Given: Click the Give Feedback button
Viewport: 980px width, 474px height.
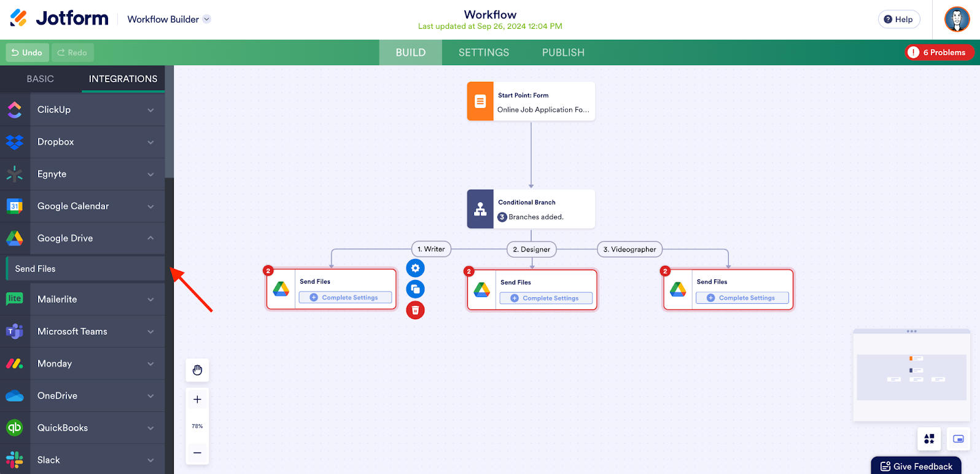Looking at the screenshot, I should 916,466.
